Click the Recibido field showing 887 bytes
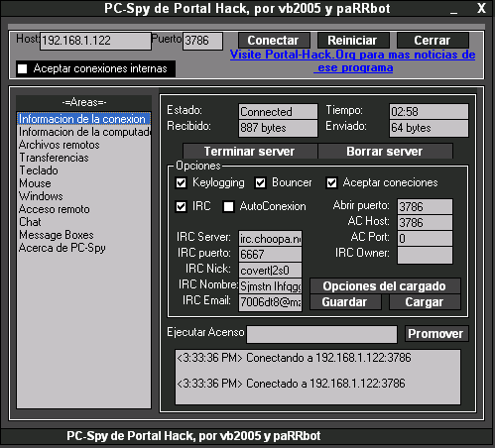This screenshot has width=495, height=448. (x=278, y=128)
